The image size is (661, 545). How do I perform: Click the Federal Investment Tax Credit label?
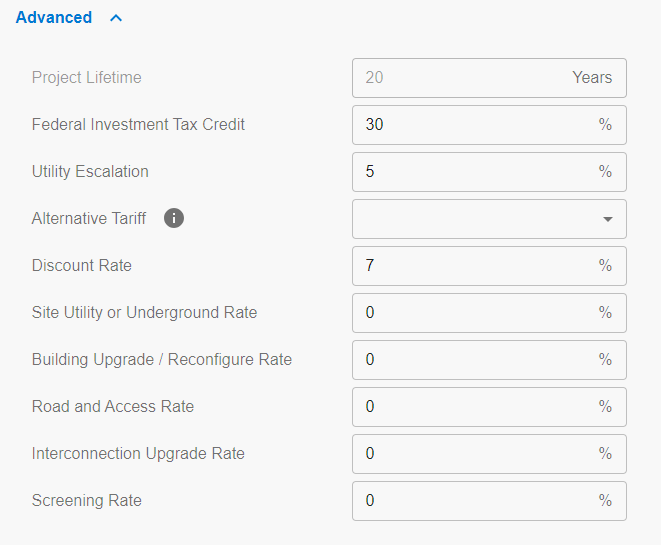tap(138, 125)
